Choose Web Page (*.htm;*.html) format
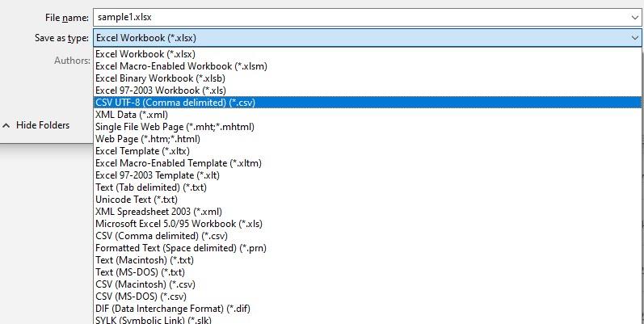Image resolution: width=644 pixels, height=324 pixels. coord(367,139)
